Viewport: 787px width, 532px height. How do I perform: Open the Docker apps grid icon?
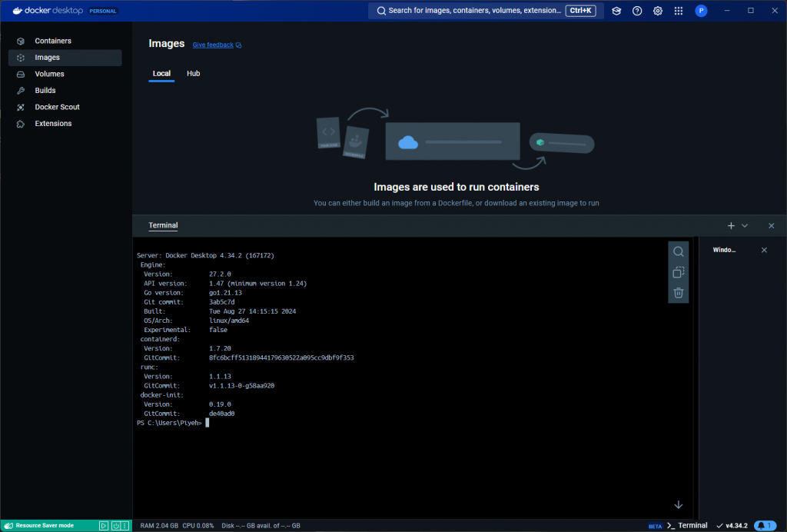pos(678,11)
